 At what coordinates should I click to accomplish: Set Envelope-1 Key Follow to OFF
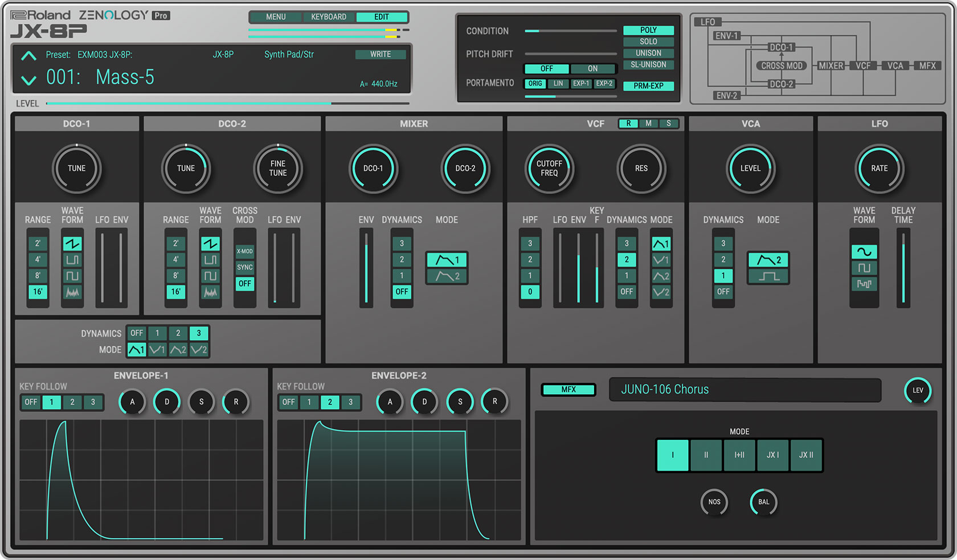[31, 402]
